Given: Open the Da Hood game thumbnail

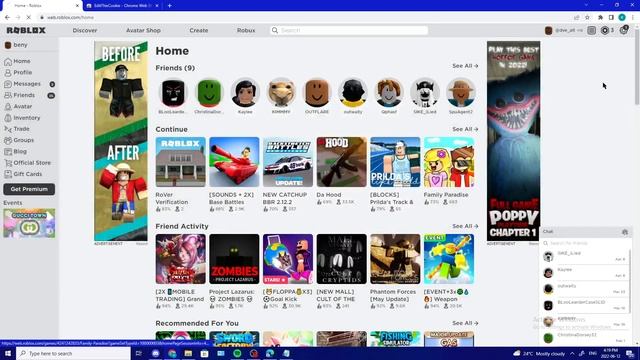Looking at the screenshot, I should [341, 162].
